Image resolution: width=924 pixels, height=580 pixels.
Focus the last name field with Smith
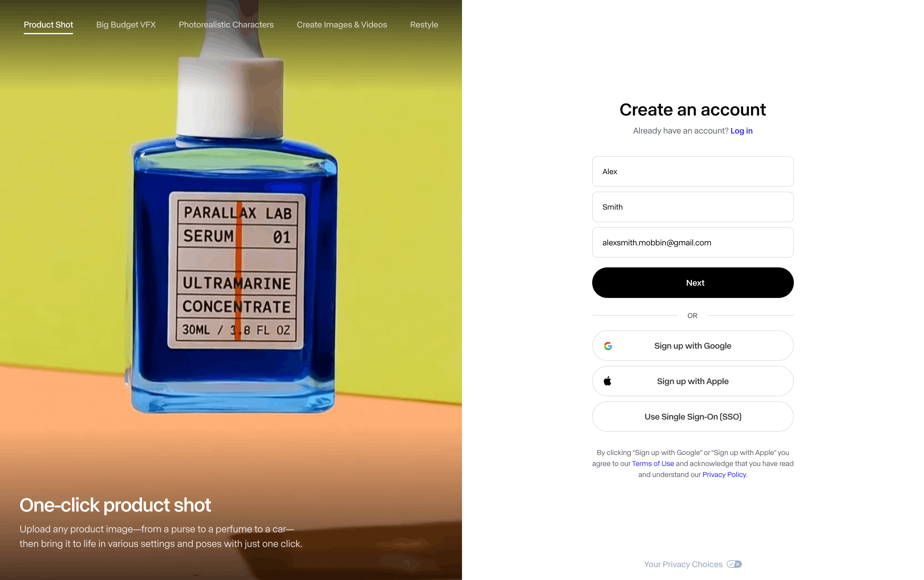693,207
